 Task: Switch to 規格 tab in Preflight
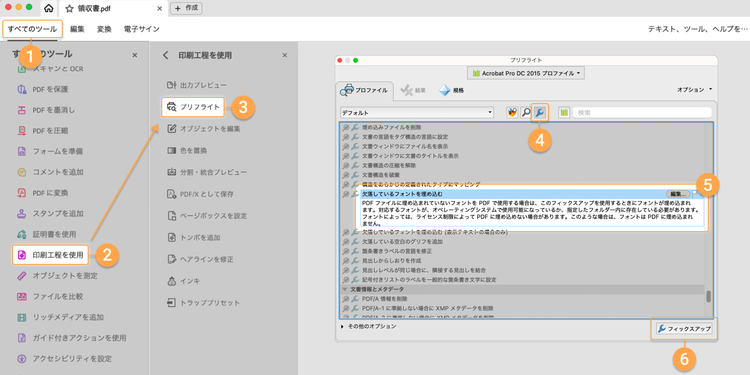pyautogui.click(x=452, y=89)
